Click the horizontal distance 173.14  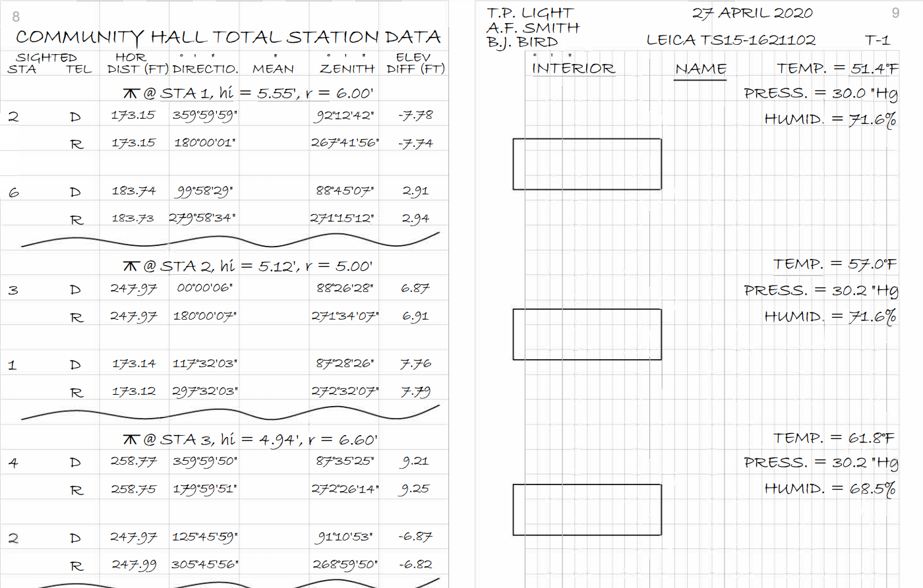(134, 364)
